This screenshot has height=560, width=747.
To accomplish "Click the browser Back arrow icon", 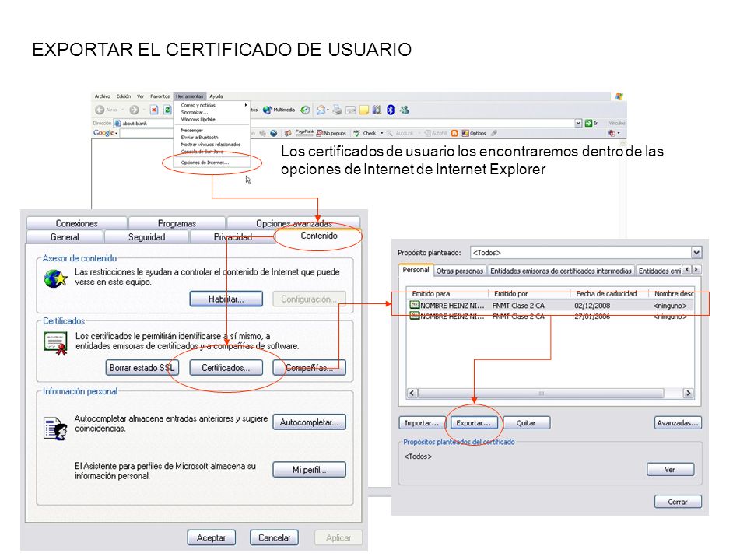I will point(100,110).
